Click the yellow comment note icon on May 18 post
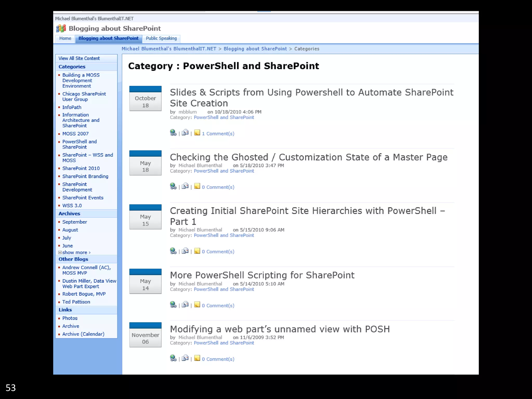 (x=197, y=186)
